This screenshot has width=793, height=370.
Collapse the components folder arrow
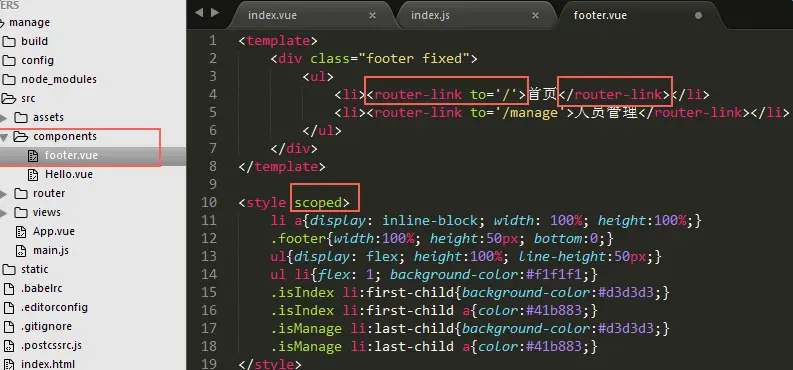pyautogui.click(x=4, y=137)
